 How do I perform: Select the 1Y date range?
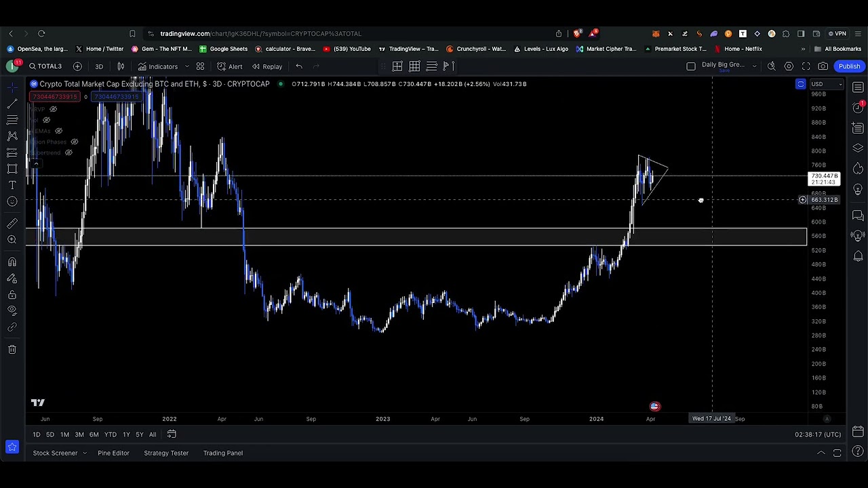coord(126,434)
